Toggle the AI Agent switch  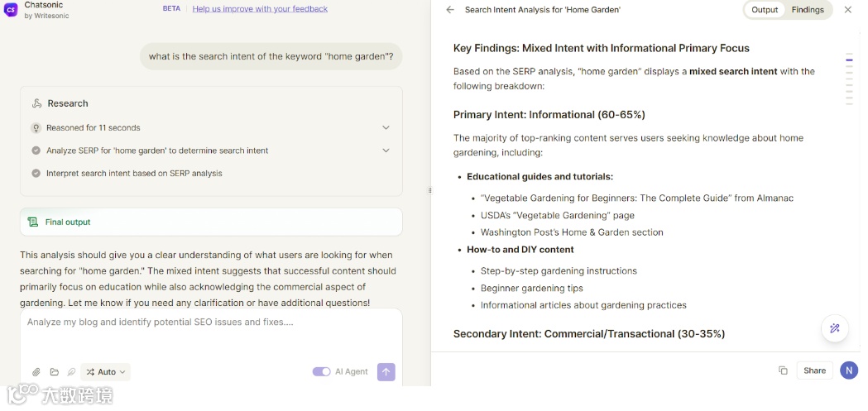[x=321, y=372]
